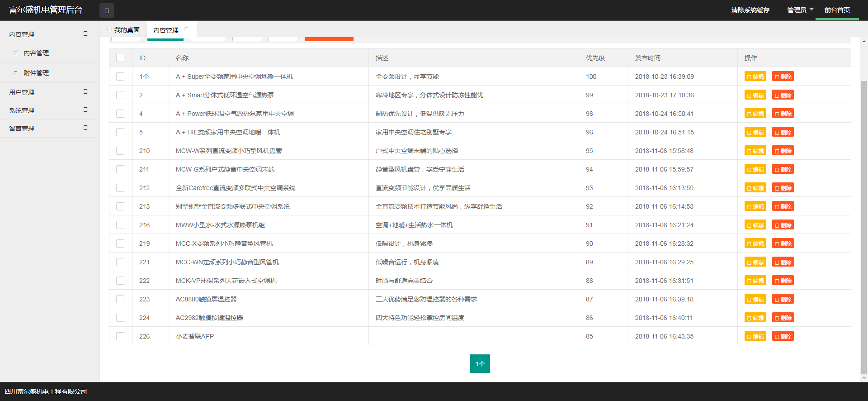868x401 pixels.
Task: Delete the row with ID 210
Action: [783, 151]
